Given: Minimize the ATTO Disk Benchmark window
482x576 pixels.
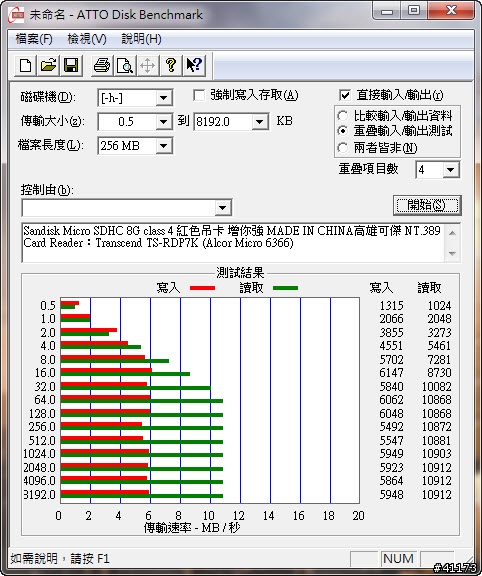Looking at the screenshot, I should click(x=386, y=11).
